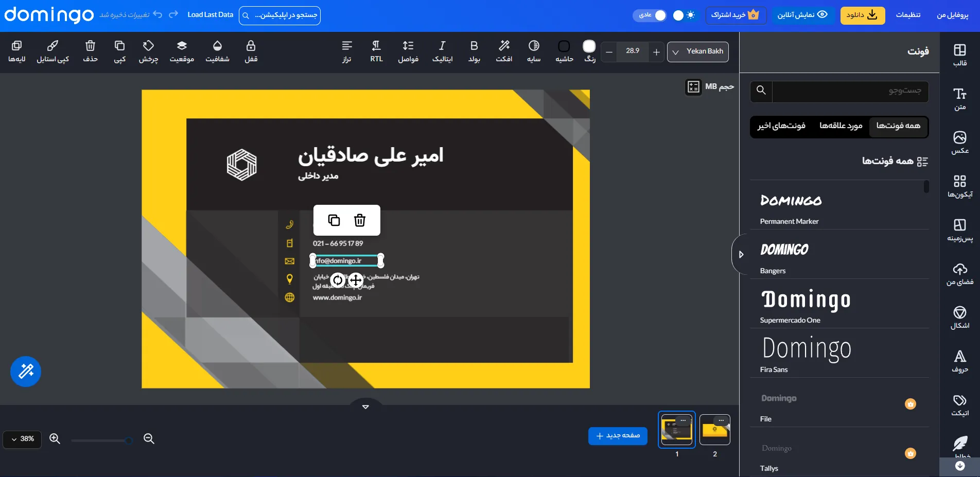Toggle RTL text direction
The height and width of the screenshot is (477, 980).
pos(376,51)
